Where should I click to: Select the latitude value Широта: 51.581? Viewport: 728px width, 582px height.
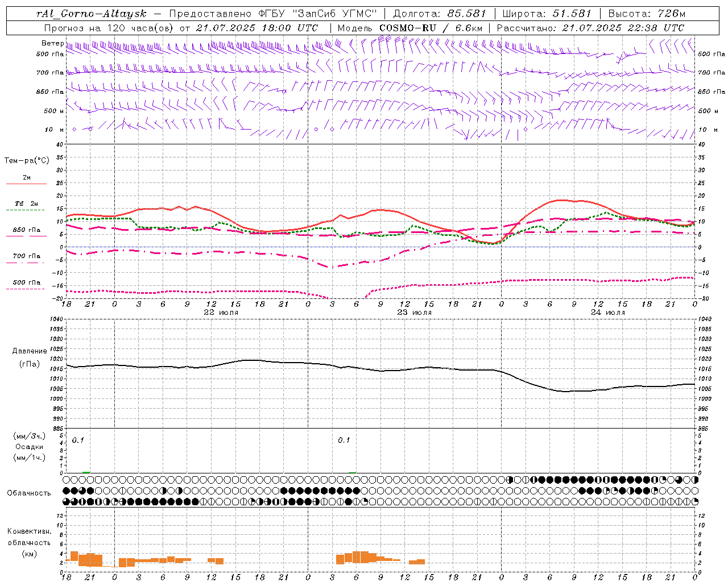547,14
